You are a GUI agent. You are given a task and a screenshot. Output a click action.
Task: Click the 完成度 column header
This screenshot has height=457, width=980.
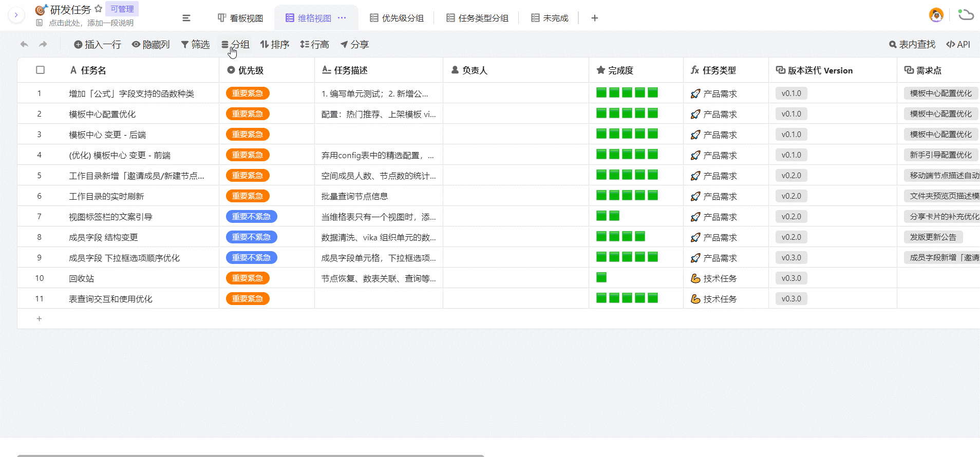click(636, 70)
